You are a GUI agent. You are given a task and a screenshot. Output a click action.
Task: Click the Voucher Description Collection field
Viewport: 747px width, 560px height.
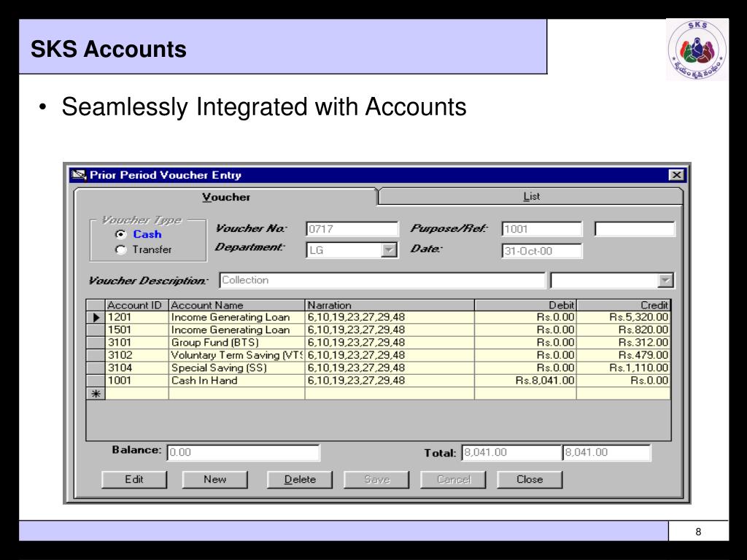pos(382,280)
